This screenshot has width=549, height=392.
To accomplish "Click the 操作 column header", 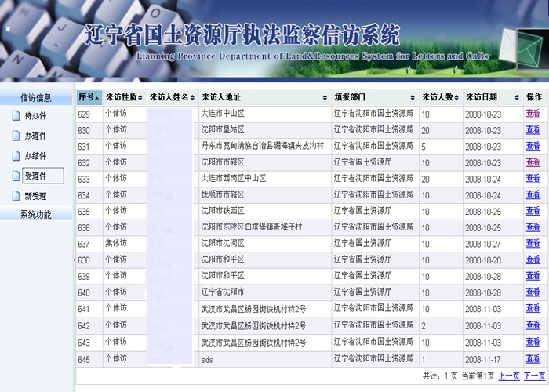I will pyautogui.click(x=535, y=97).
